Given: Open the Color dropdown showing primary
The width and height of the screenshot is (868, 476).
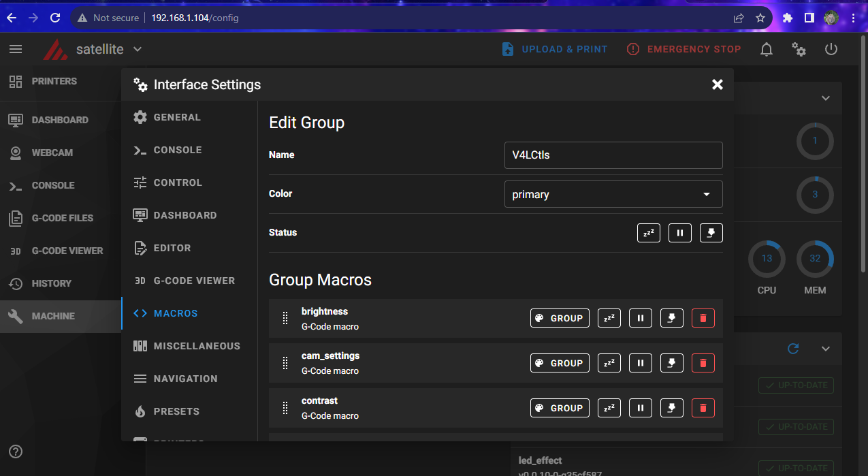Looking at the screenshot, I should 613,194.
